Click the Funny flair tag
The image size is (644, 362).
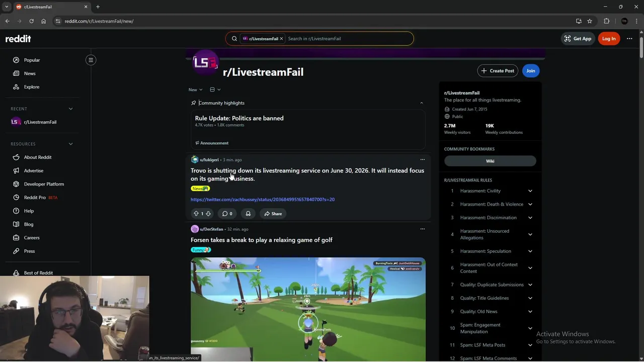(x=201, y=250)
